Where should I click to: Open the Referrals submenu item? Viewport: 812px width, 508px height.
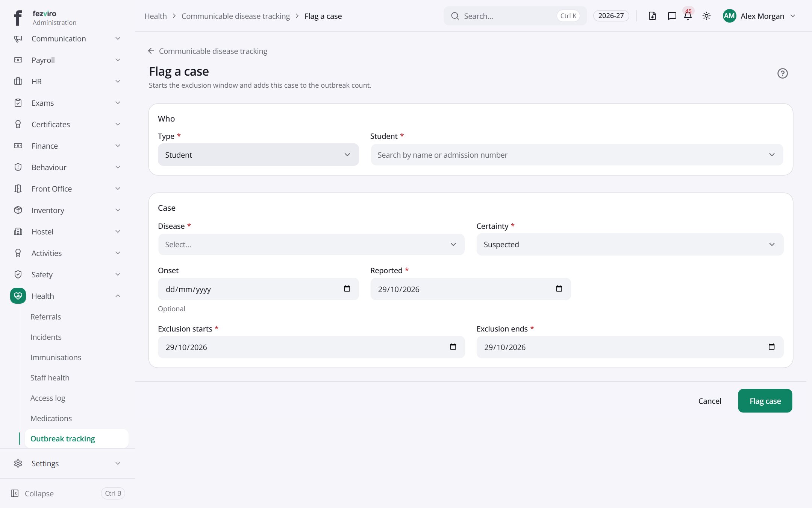[x=45, y=316]
